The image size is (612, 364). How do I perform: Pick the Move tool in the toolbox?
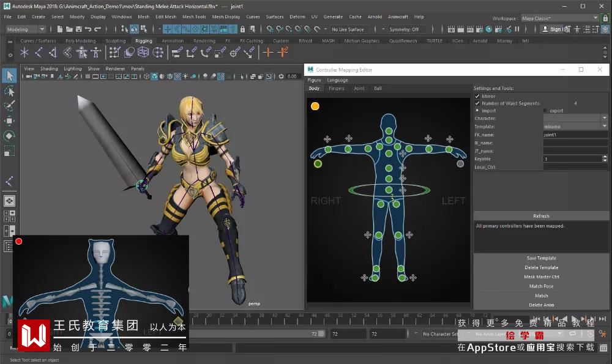[x=9, y=121]
